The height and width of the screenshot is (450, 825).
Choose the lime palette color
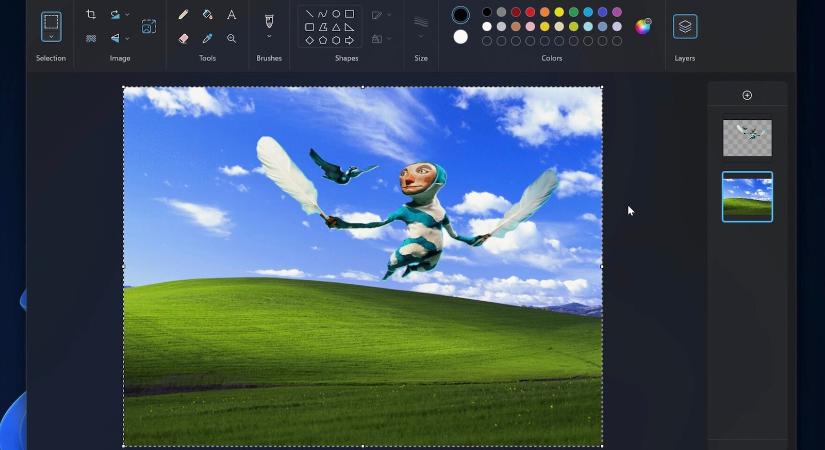(574, 26)
